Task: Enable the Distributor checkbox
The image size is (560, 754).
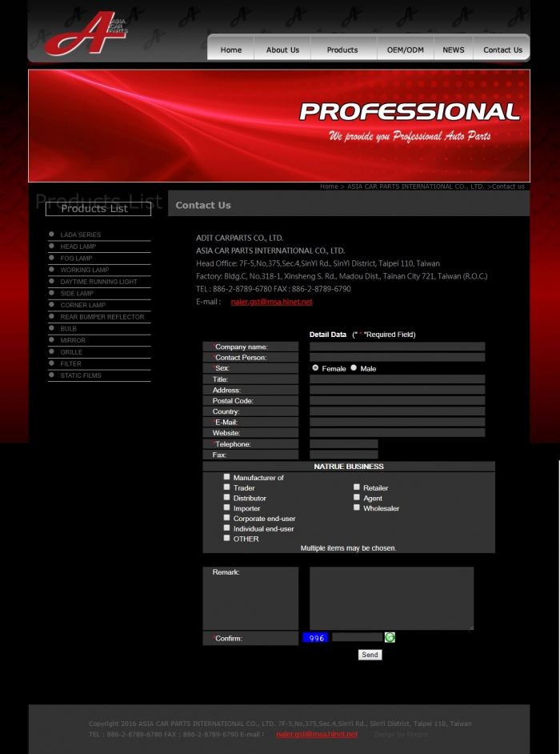Action: pos(226,497)
